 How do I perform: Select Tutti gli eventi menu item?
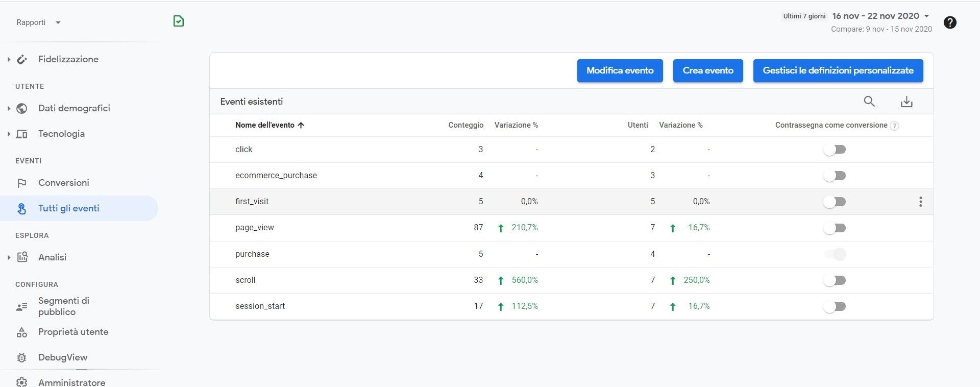79,208
